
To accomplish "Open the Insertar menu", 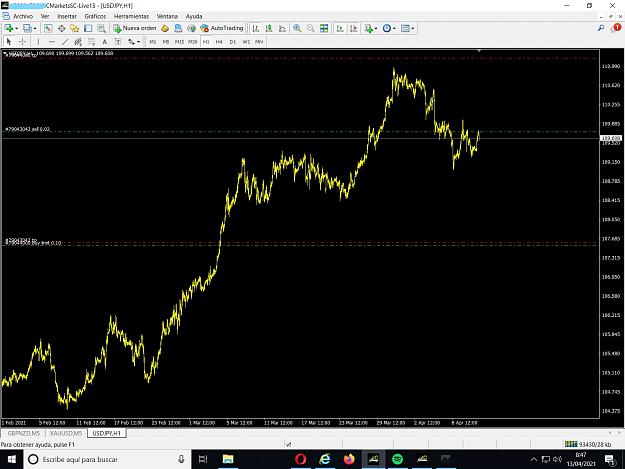I will click(x=67, y=16).
